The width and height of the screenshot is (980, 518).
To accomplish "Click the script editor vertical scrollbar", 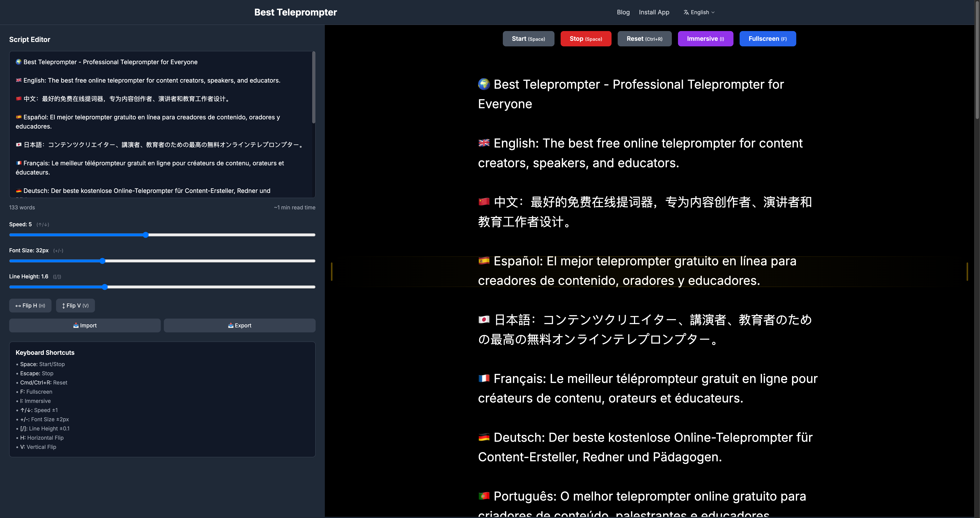I will (314, 88).
